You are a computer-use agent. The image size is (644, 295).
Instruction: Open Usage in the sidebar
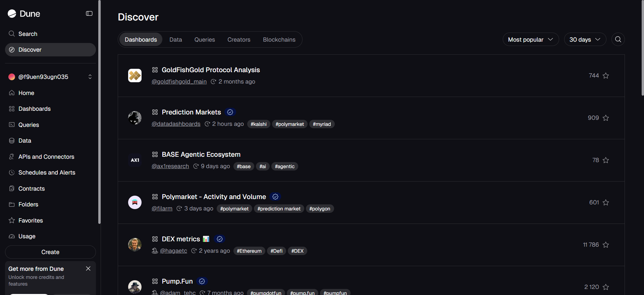pos(50,236)
